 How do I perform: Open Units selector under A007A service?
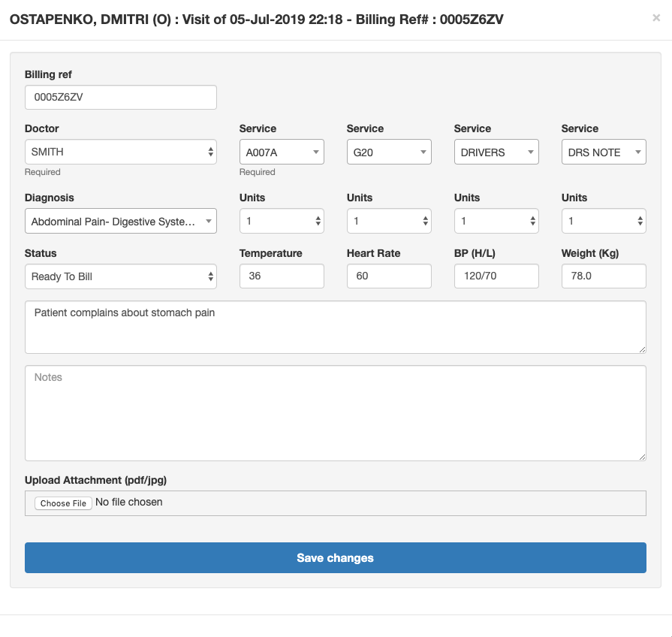(282, 221)
